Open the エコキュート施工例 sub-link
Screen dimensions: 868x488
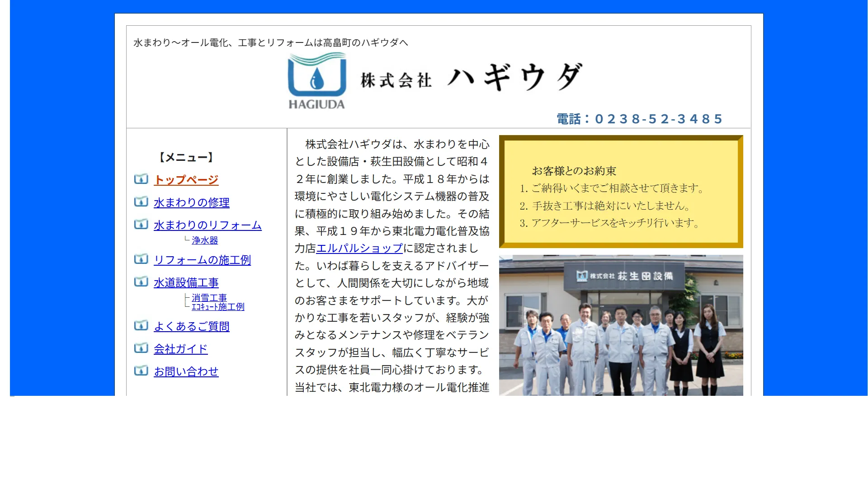pos(218,307)
